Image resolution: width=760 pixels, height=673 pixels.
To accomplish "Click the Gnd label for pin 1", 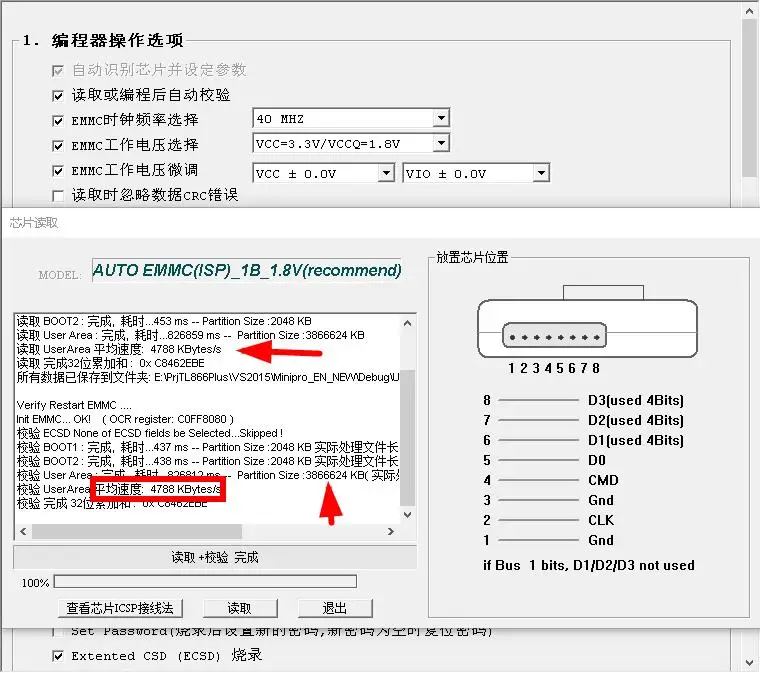I will [601, 540].
